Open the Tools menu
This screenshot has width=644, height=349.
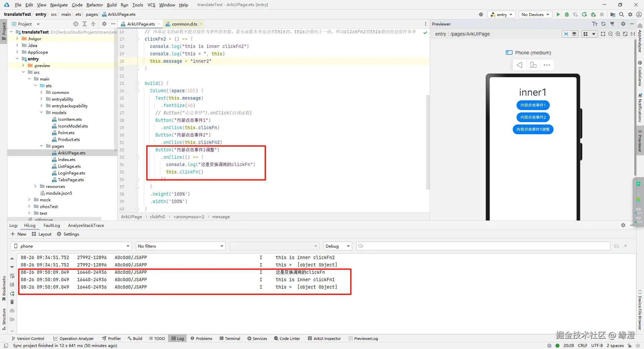[x=138, y=5]
